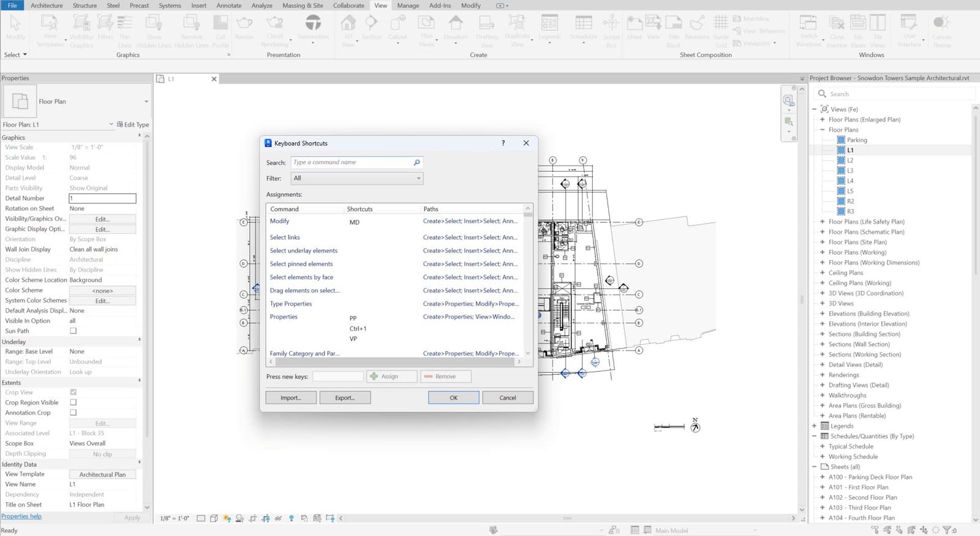Switch to the Add-Ins ribbon tab
The image size is (980, 536).
(x=440, y=6)
